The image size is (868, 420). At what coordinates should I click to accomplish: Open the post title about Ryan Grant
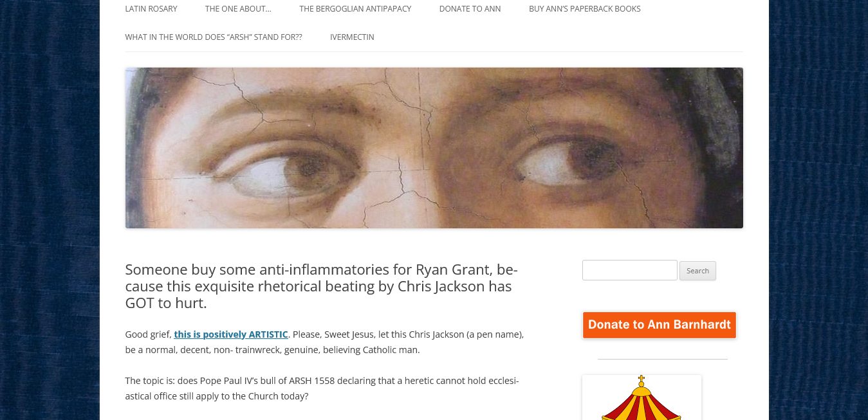coord(321,286)
